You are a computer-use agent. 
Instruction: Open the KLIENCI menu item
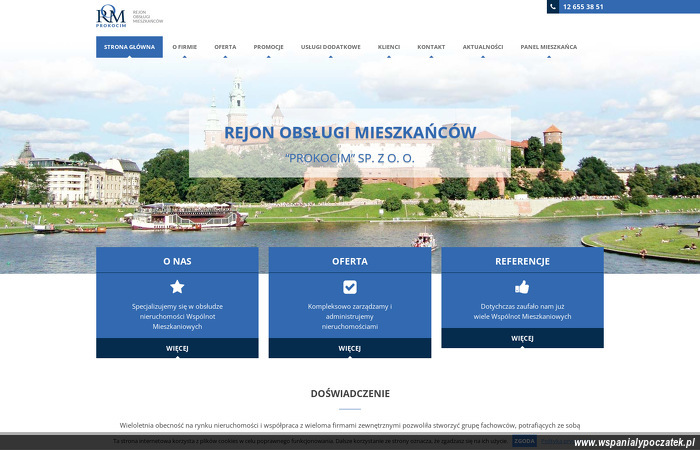[x=389, y=47]
